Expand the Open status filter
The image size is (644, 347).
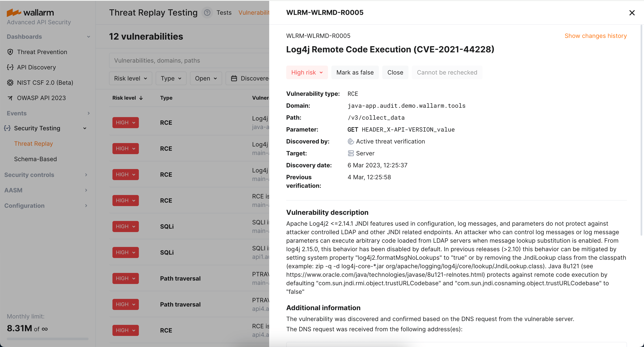coord(206,78)
